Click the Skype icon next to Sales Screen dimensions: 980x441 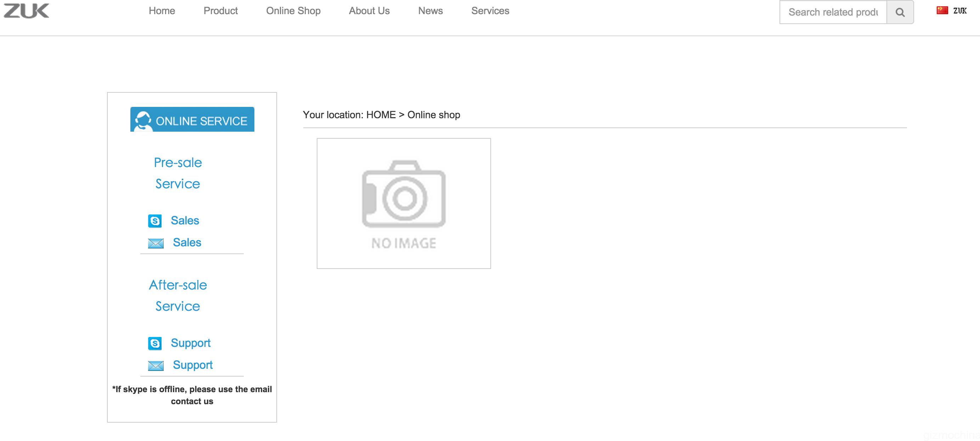click(155, 220)
